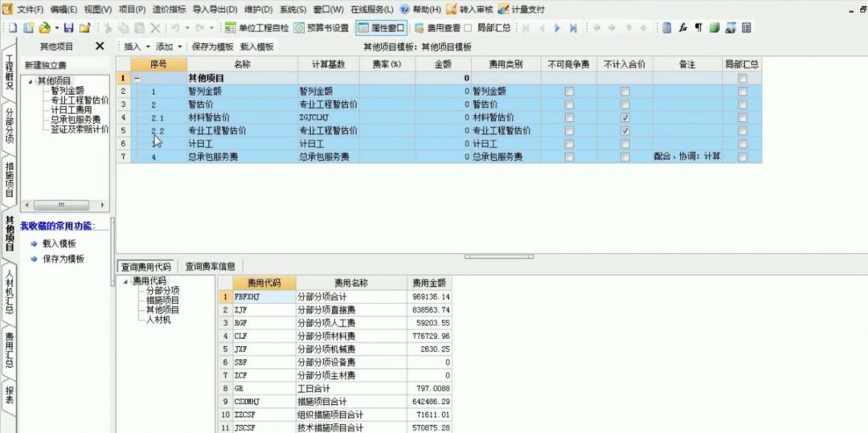Check 局部汇总 for 总承包服务费 row

[743, 157]
